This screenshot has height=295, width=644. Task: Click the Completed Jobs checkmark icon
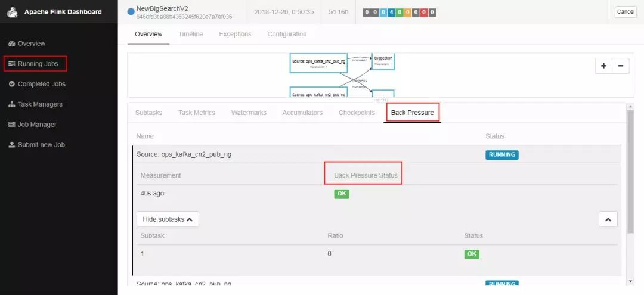pos(11,83)
